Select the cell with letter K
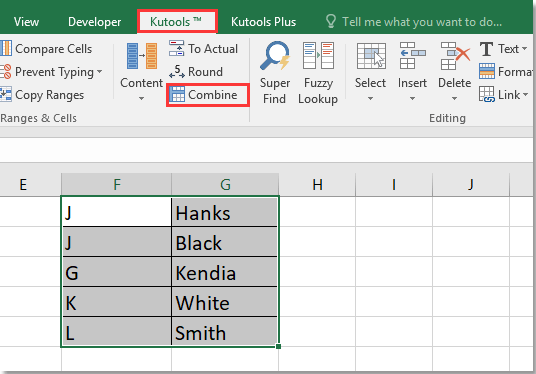Viewport: 536px width, 374px height. tap(117, 302)
